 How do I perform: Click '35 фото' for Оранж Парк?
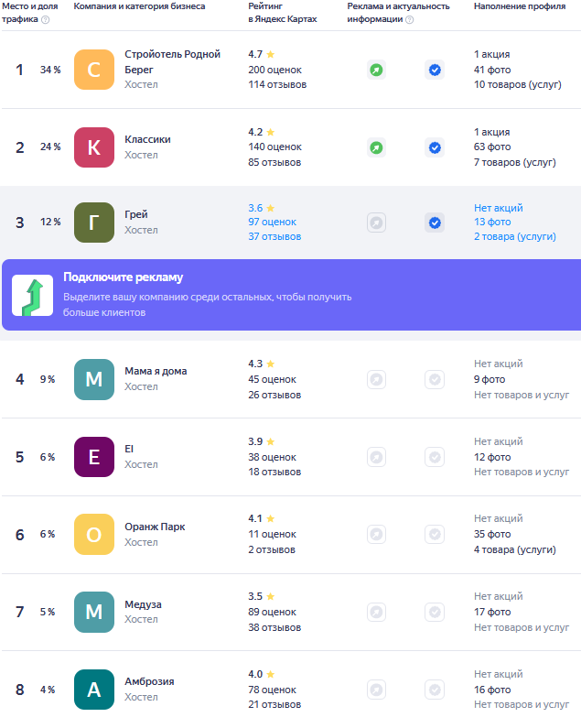(x=492, y=535)
